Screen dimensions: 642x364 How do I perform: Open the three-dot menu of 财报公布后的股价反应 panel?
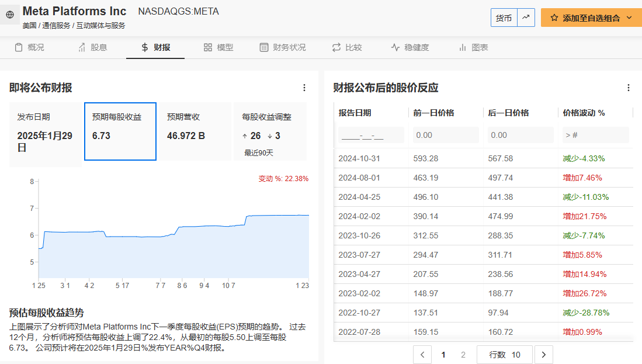click(x=629, y=88)
